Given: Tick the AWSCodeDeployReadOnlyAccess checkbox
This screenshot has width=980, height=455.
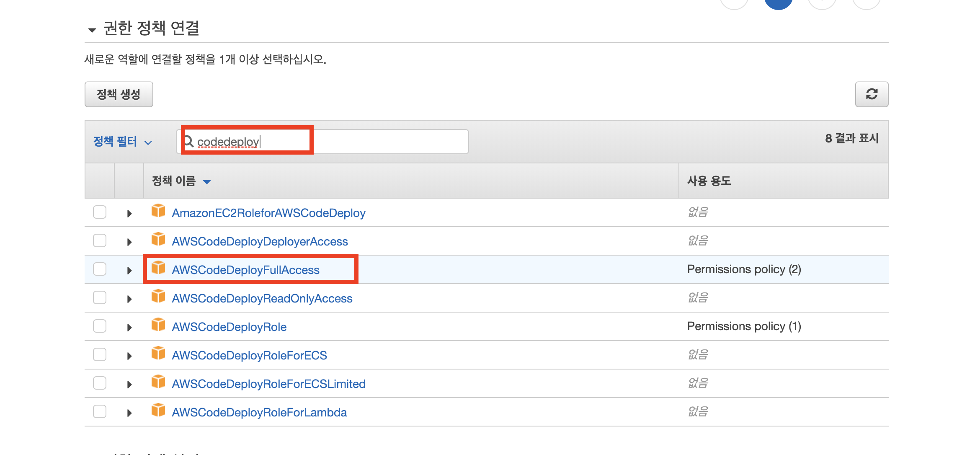Looking at the screenshot, I should tap(100, 297).
